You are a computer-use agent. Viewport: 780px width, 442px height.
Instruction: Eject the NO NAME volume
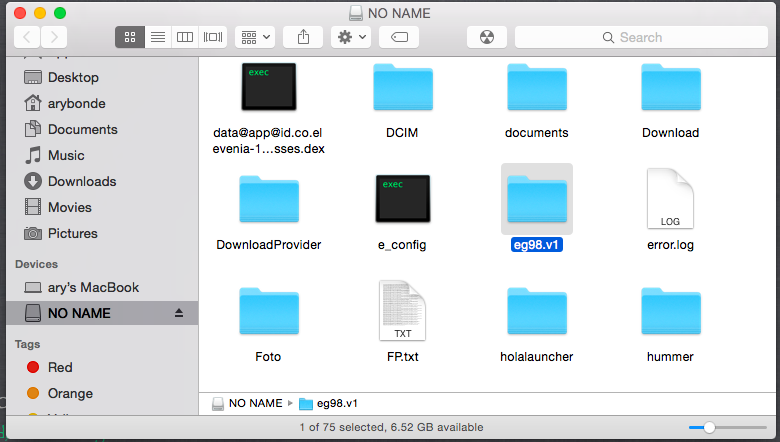point(179,313)
